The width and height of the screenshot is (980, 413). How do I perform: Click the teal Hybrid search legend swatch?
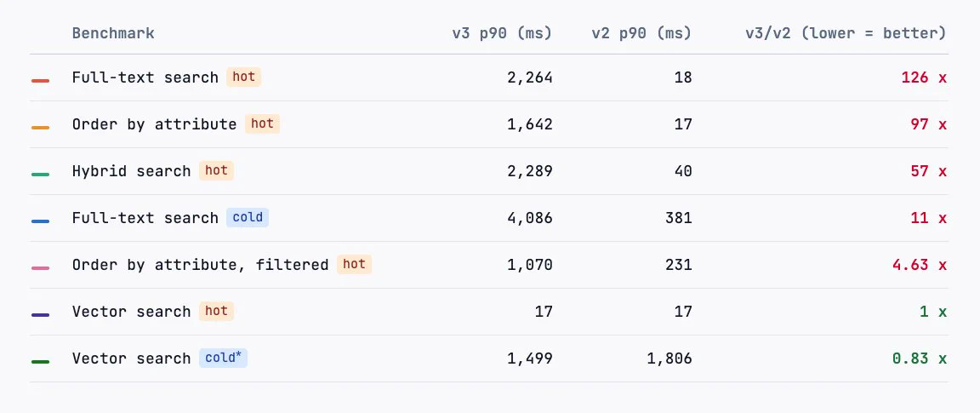tap(40, 175)
